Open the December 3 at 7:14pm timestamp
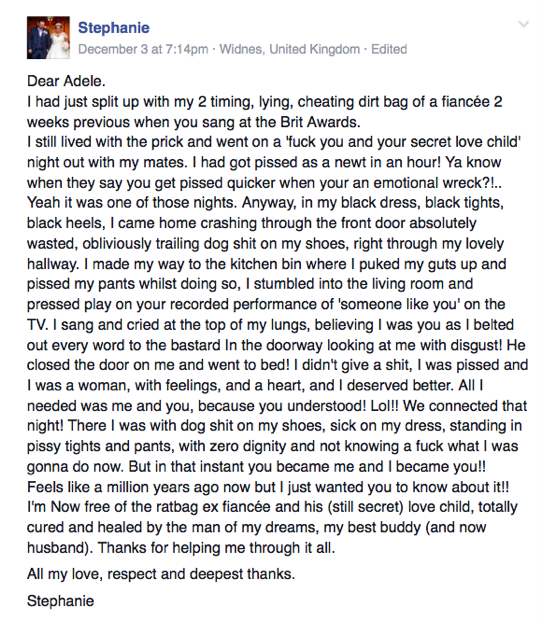 (x=143, y=49)
